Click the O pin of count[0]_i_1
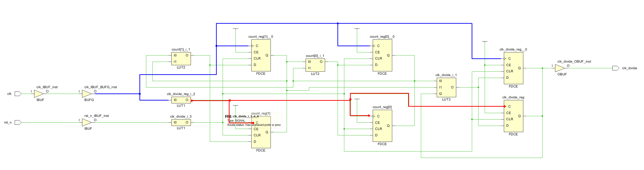 pos(321,62)
